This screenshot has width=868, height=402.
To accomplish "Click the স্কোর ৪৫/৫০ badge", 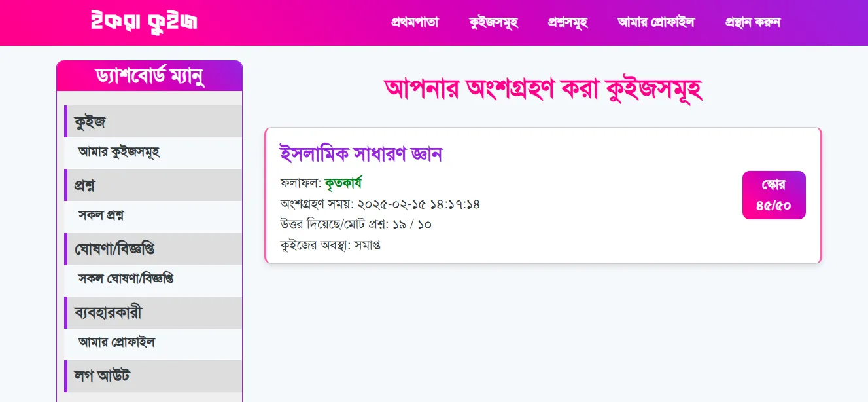I will (x=773, y=195).
